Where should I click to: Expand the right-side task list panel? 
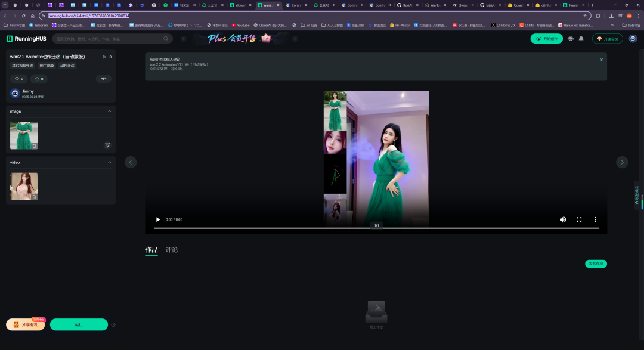(637, 195)
